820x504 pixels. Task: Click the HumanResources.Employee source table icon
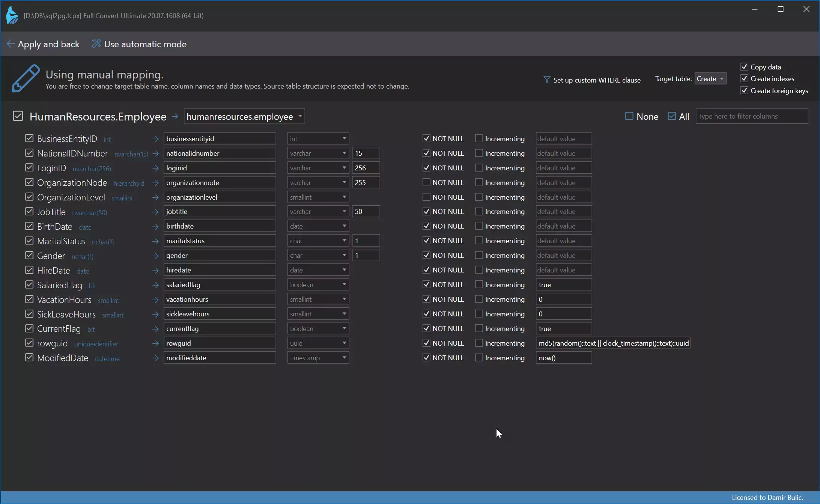pyautogui.click(x=18, y=116)
